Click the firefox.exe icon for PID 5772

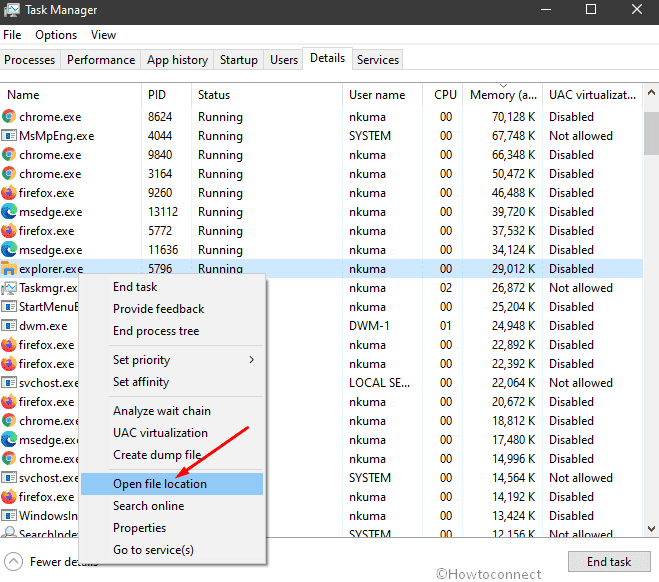(9, 231)
